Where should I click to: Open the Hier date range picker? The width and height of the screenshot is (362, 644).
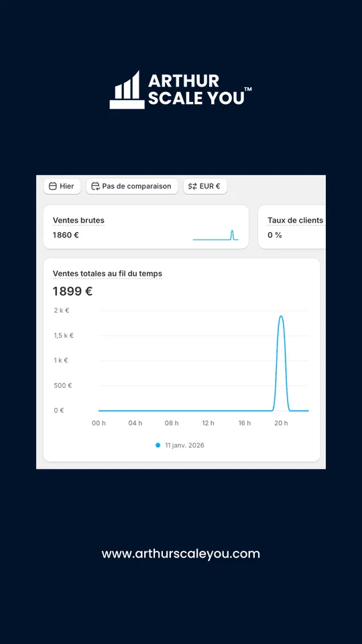62,186
